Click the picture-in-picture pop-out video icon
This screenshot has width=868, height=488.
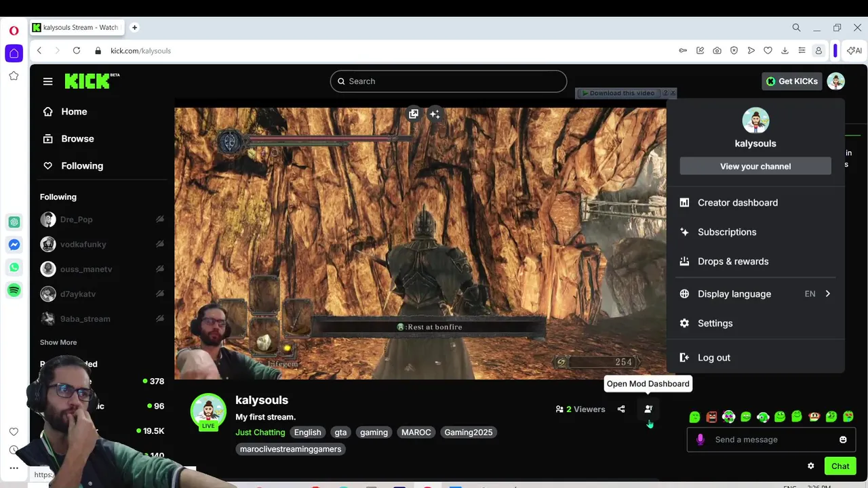click(x=414, y=114)
